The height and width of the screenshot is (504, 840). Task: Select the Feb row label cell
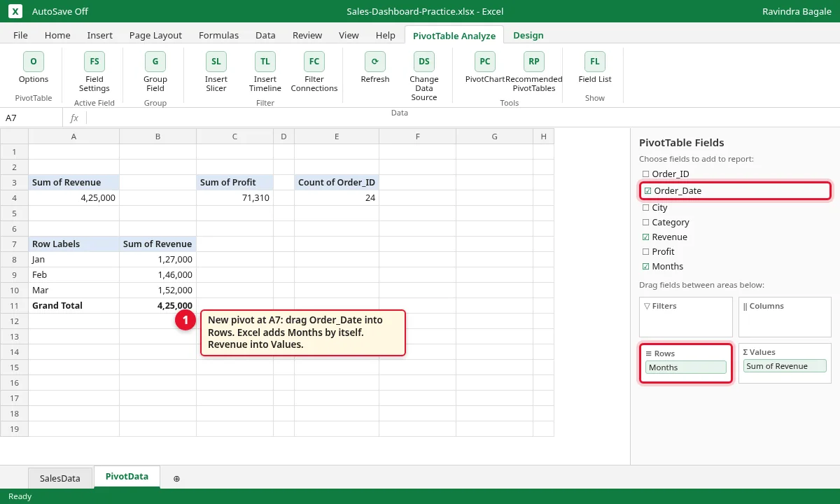[x=74, y=274]
